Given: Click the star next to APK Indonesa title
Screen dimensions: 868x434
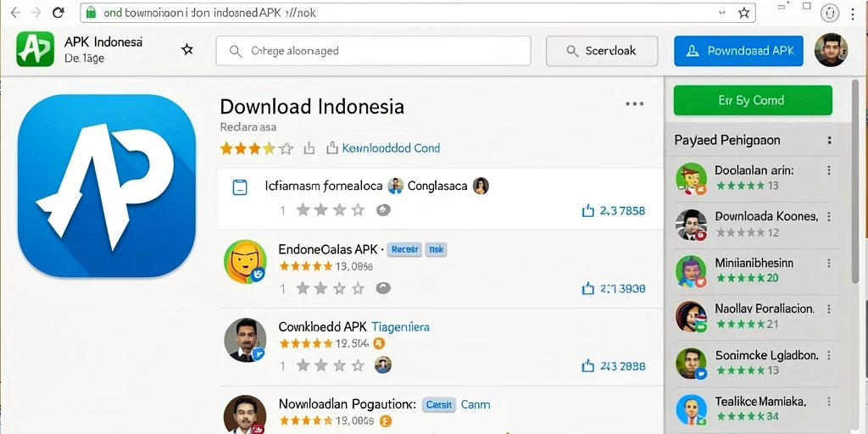Looking at the screenshot, I should click(x=187, y=50).
